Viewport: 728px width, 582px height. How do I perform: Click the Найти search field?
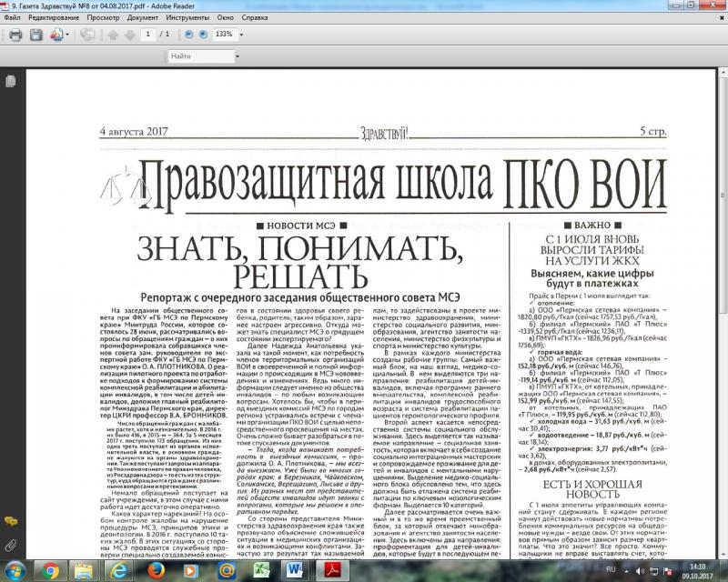(x=200, y=56)
